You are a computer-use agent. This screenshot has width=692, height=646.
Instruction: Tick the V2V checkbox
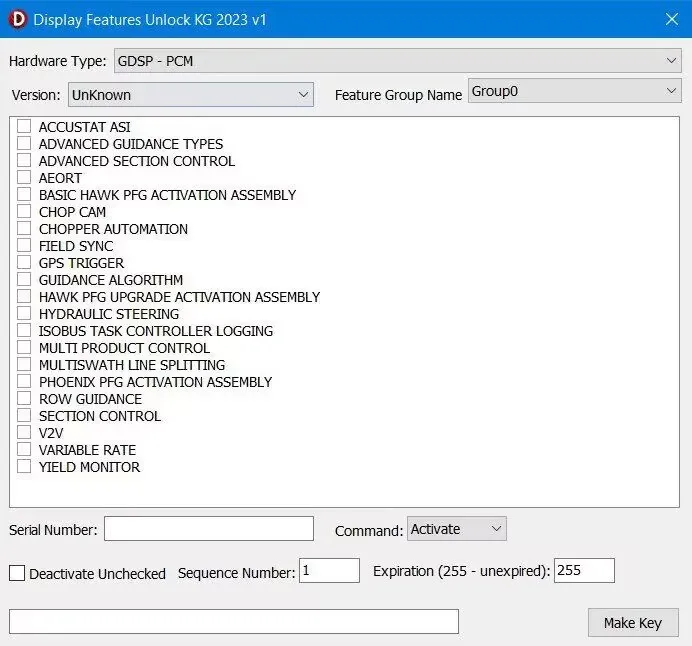(x=24, y=432)
